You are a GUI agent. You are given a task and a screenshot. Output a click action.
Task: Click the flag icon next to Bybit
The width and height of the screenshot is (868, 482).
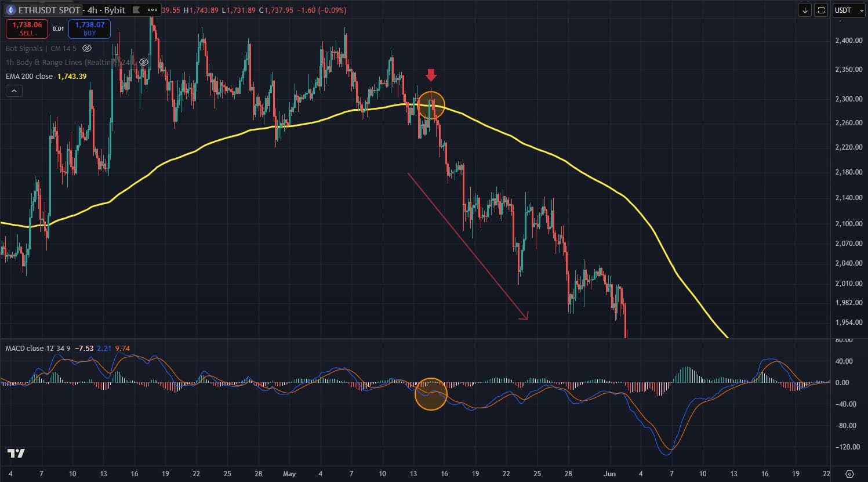(x=136, y=10)
